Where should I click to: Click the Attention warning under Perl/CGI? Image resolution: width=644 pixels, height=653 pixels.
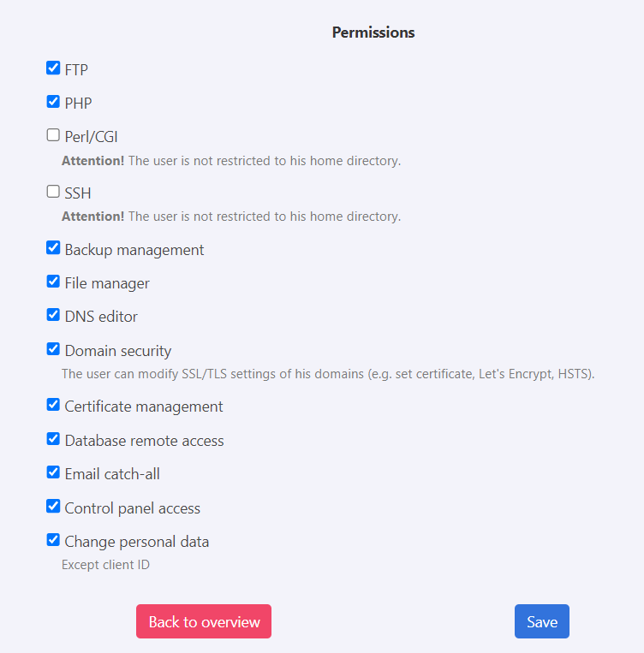231,160
